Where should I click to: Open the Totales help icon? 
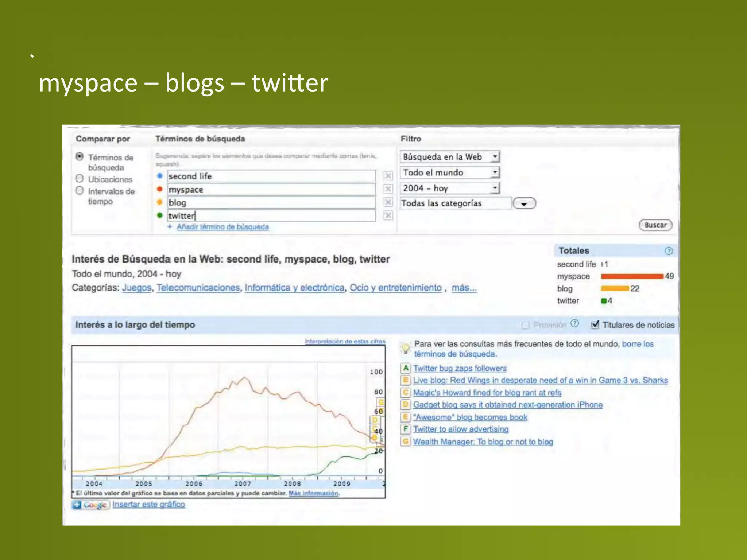tap(669, 251)
